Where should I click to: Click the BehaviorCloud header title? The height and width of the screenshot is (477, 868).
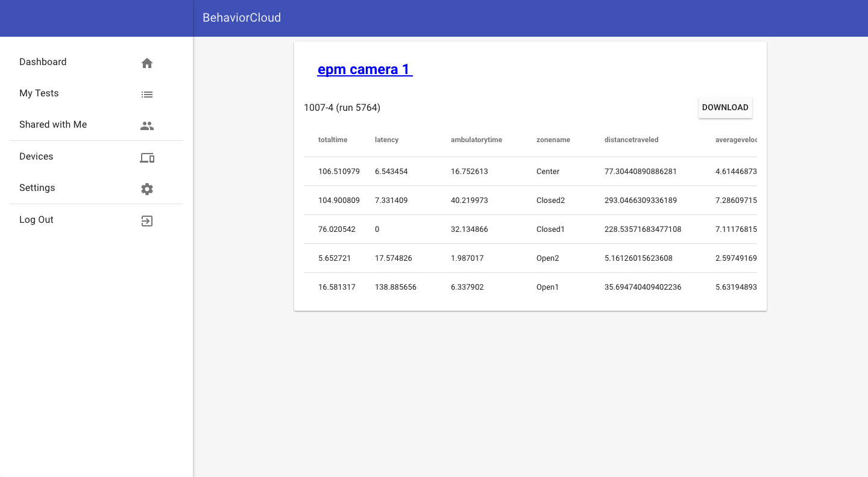242,18
